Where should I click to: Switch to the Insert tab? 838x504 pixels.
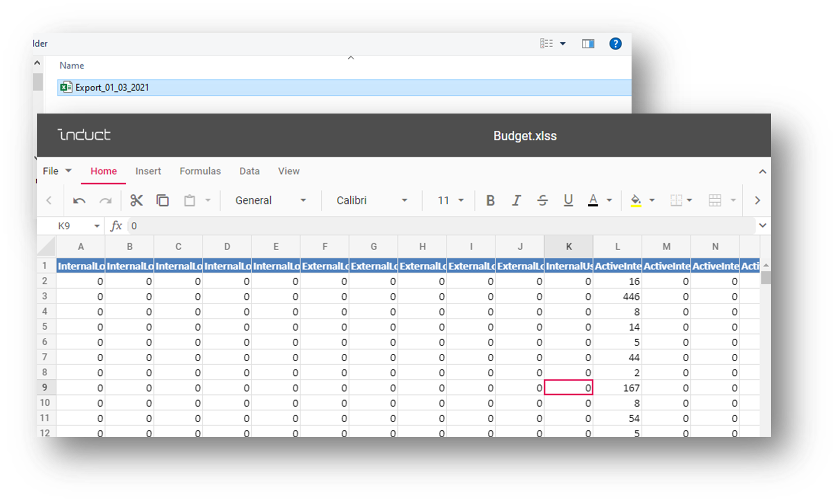point(148,171)
